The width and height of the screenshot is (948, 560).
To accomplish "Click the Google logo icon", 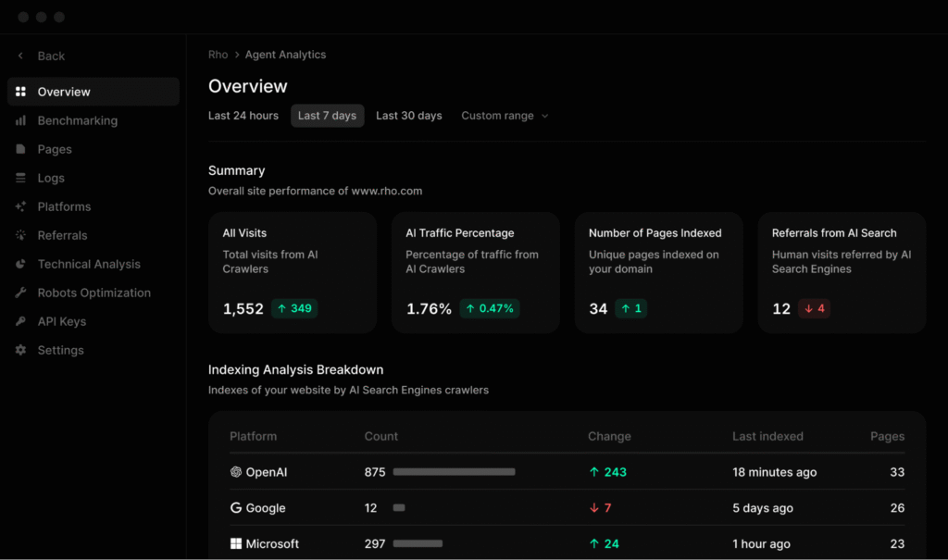I will 236,507.
